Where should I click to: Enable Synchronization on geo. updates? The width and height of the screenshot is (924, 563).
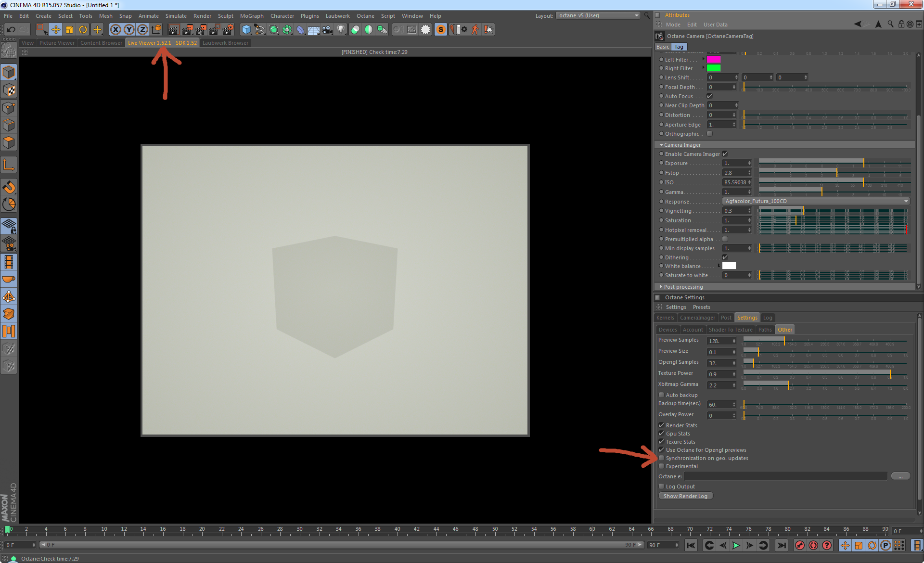[x=662, y=458]
